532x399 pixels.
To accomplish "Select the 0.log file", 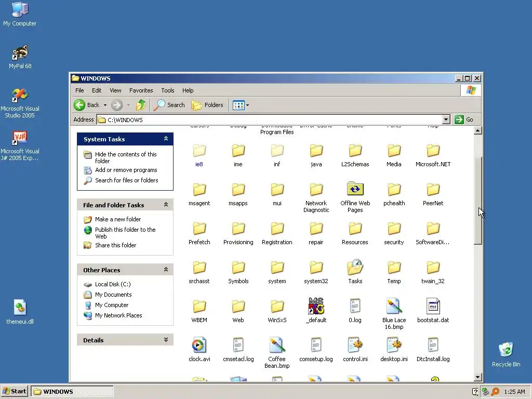I will pos(355,311).
